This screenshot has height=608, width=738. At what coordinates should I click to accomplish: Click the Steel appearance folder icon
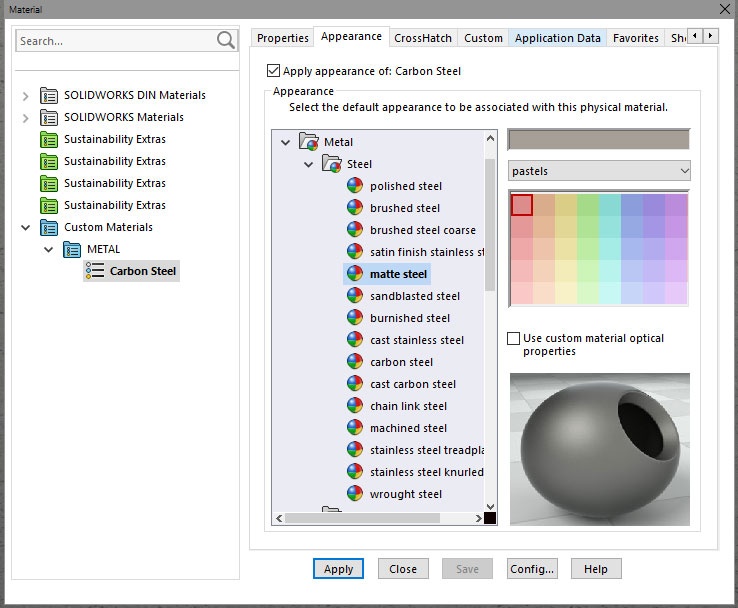pyautogui.click(x=332, y=164)
